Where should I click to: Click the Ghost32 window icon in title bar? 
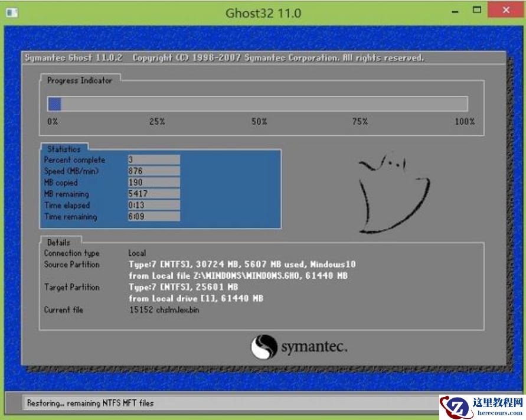[12, 12]
